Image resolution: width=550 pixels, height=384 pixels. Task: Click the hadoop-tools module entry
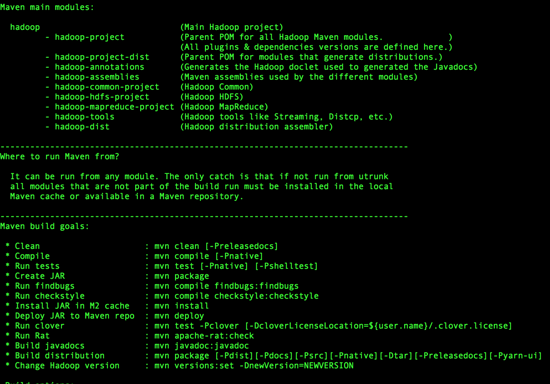(85, 117)
